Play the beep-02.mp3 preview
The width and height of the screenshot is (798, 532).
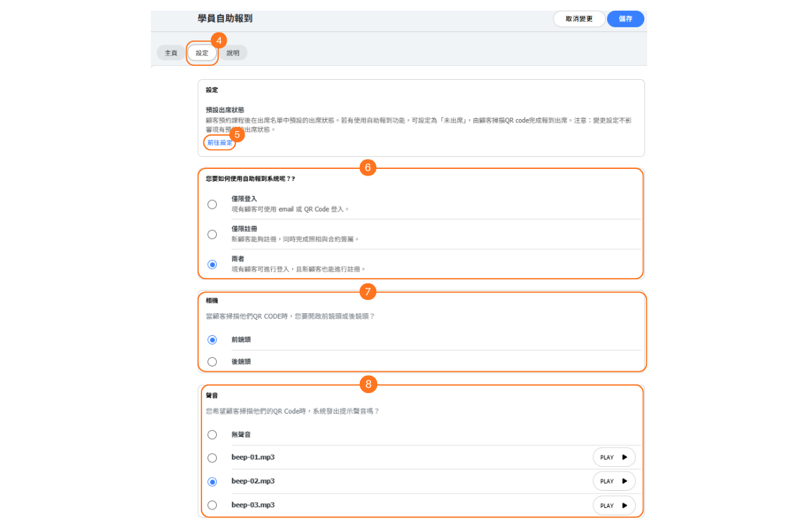(x=614, y=481)
